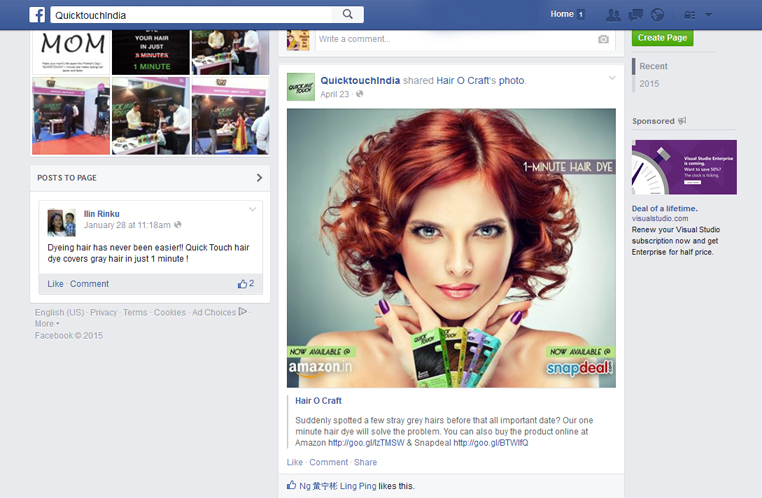Open the Friend Requests icon
The height and width of the screenshot is (498, 762).
(x=612, y=15)
